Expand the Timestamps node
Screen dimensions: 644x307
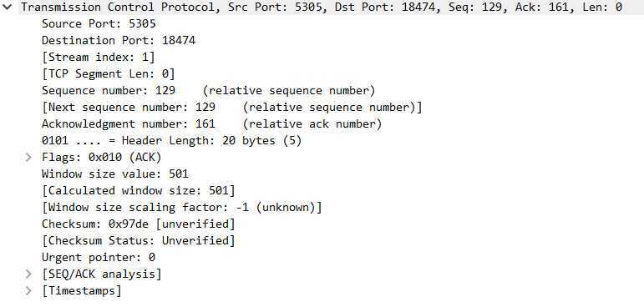[28, 290]
